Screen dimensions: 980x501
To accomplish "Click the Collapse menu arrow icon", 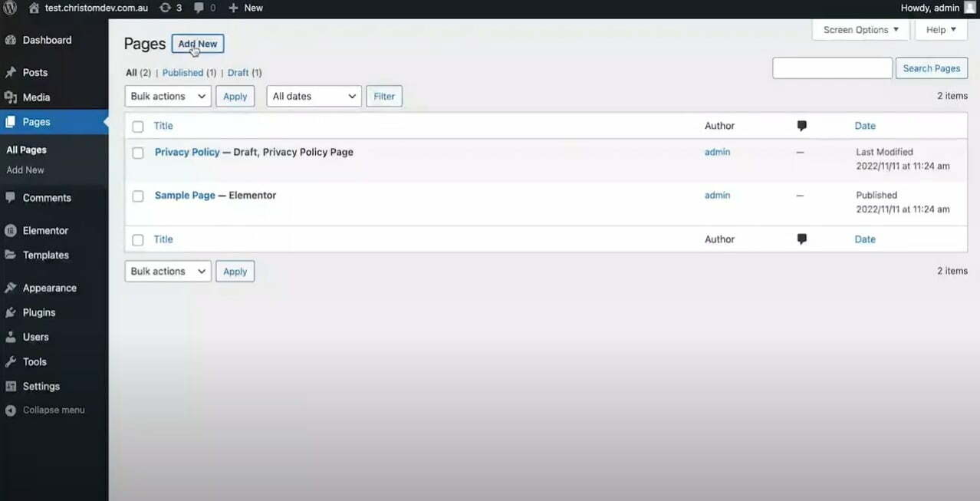I will pyautogui.click(x=11, y=410).
